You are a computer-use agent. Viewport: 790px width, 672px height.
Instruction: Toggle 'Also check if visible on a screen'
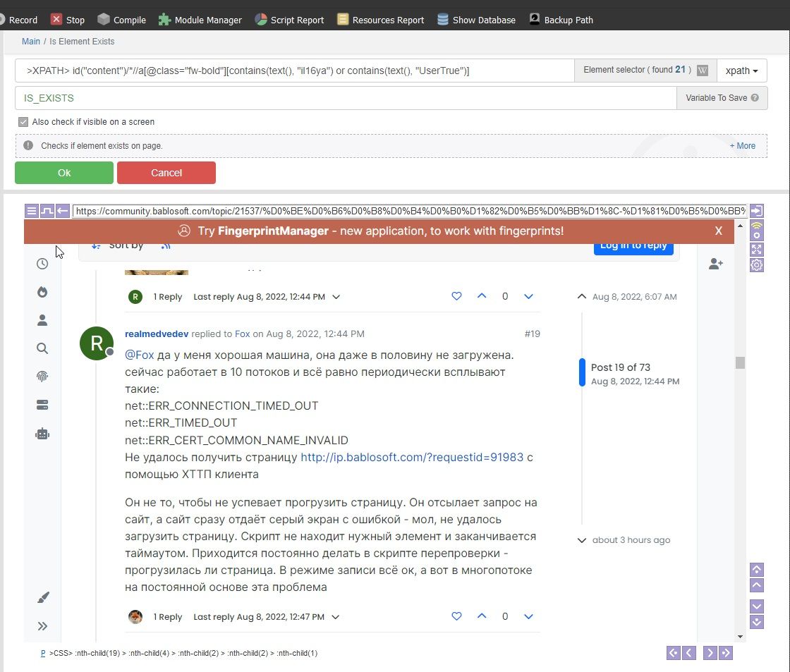click(x=24, y=122)
